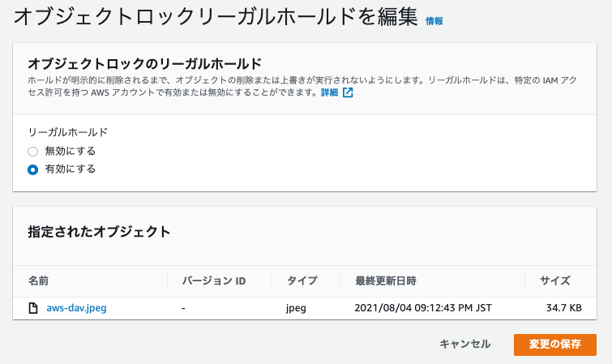The height and width of the screenshot is (364, 612).
Task: Click the バージョン ID column header
Action: pyautogui.click(x=214, y=280)
